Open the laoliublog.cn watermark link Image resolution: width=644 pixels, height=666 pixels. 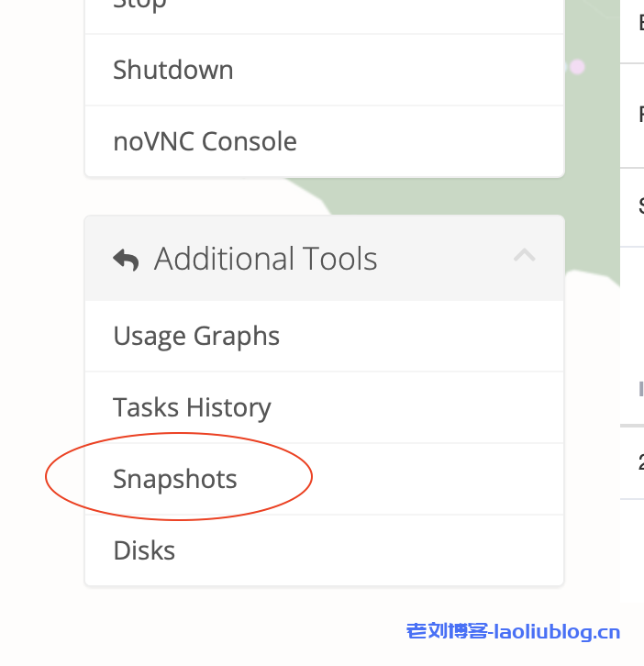point(513,631)
